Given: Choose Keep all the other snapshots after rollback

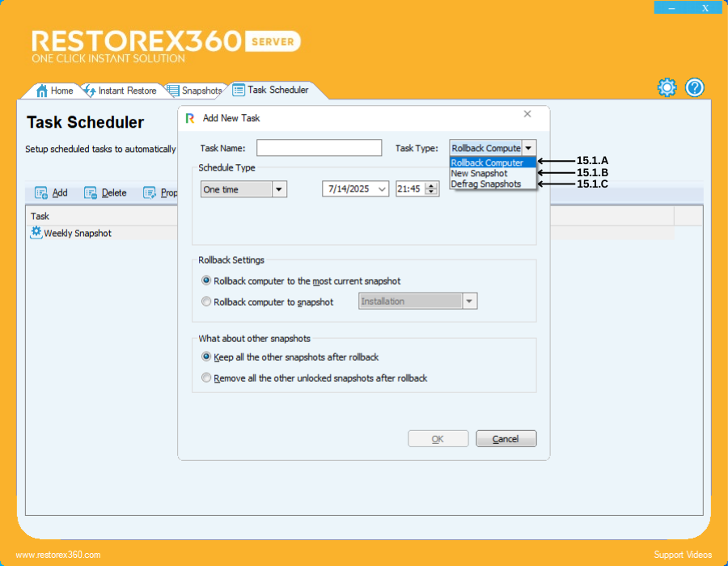Looking at the screenshot, I should pyautogui.click(x=206, y=357).
